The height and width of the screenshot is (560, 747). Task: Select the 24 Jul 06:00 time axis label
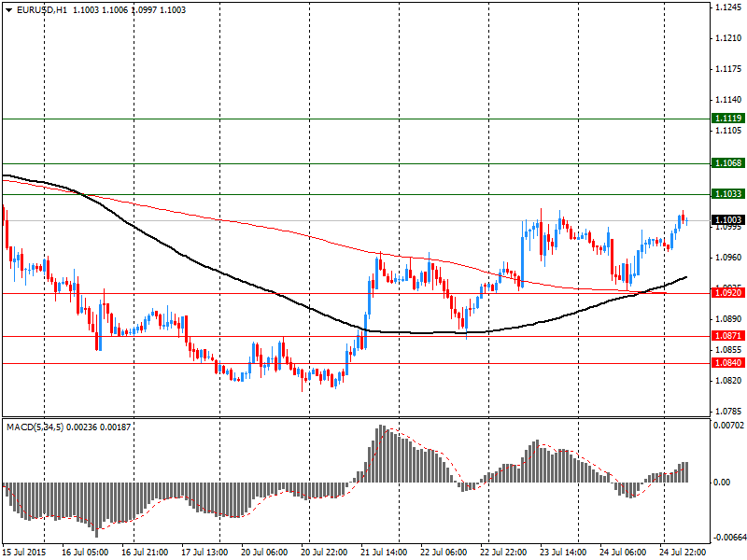623,552
